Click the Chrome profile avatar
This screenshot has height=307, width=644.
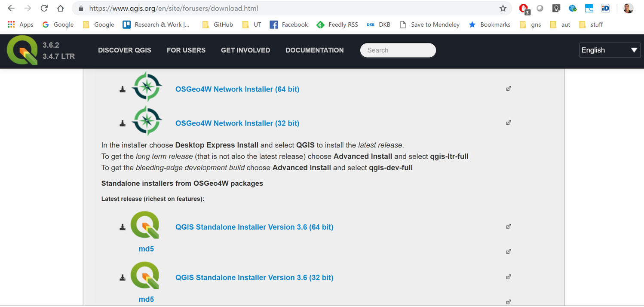628,8
